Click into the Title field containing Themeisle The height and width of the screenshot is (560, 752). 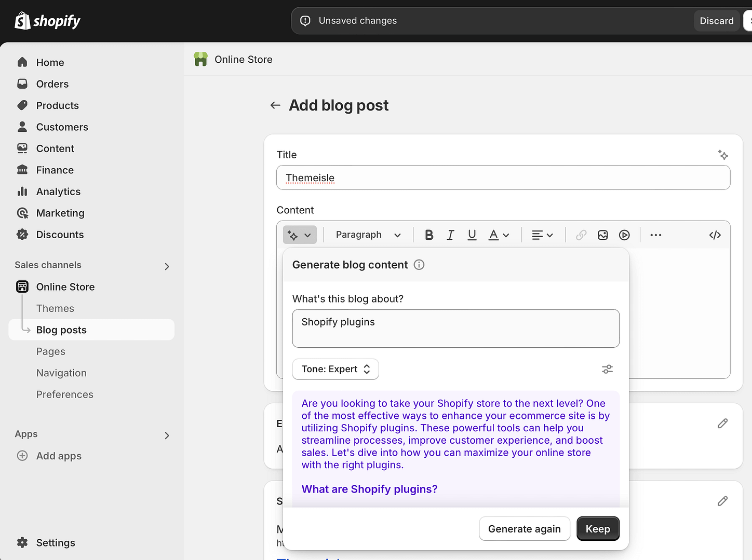pos(503,177)
